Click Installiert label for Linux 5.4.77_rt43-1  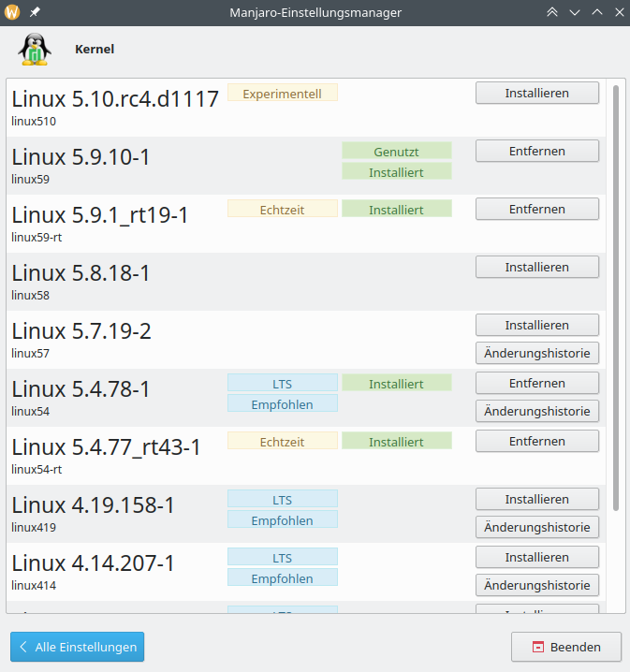(396, 441)
